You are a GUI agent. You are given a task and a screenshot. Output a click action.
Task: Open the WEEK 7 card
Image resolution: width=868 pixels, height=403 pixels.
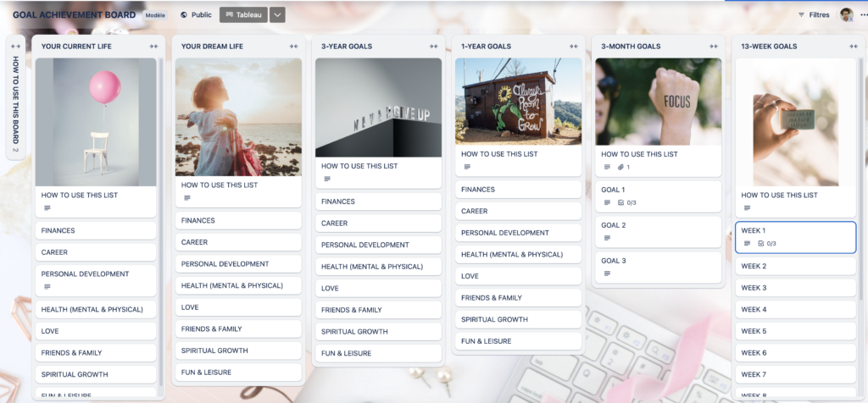[x=795, y=374]
